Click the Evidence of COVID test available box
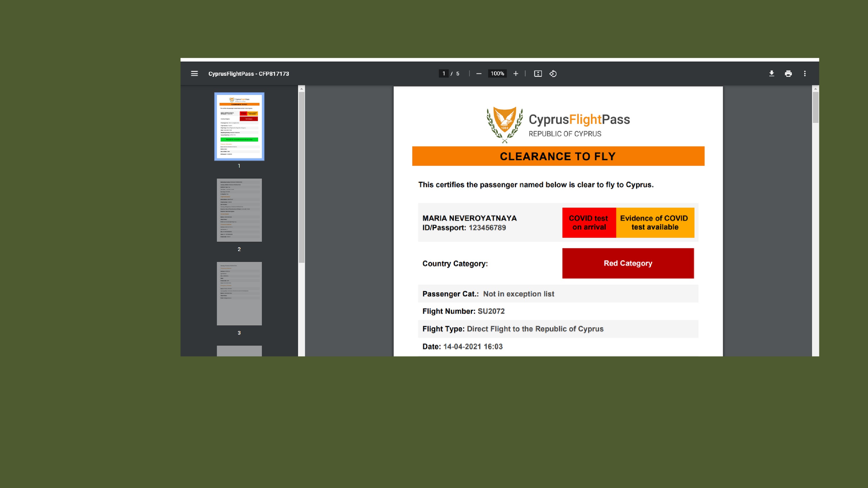The height and width of the screenshot is (488, 868). pos(655,223)
